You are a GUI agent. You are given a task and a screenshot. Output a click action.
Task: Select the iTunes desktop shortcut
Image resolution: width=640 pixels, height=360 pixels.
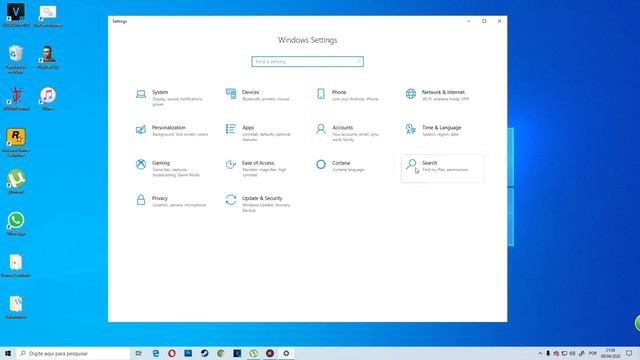pyautogui.click(x=48, y=99)
